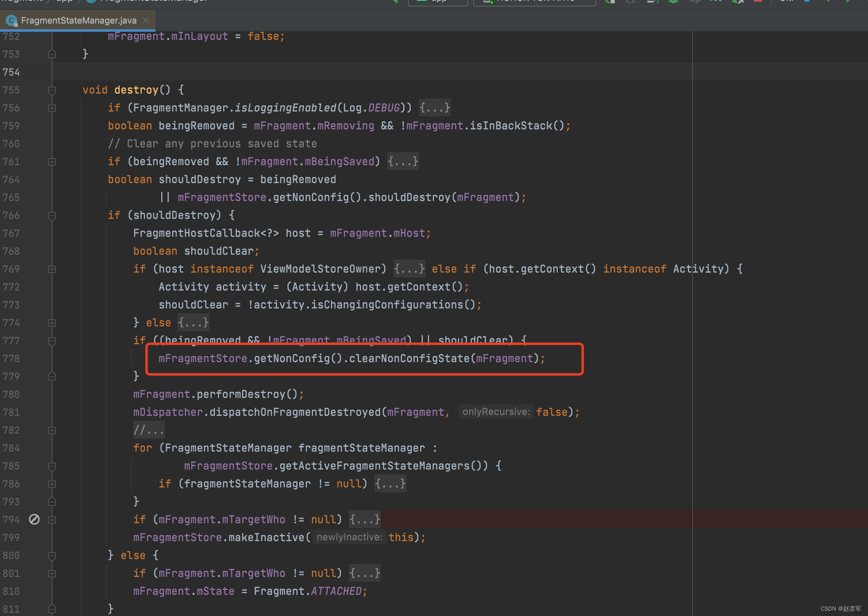Expand folded {...} after else on line 774

coord(193,323)
